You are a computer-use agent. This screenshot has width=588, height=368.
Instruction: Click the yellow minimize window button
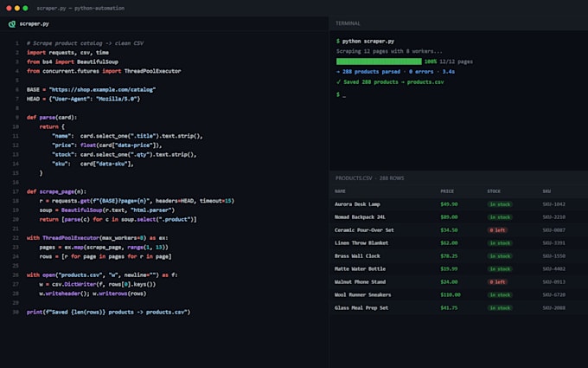click(x=17, y=8)
